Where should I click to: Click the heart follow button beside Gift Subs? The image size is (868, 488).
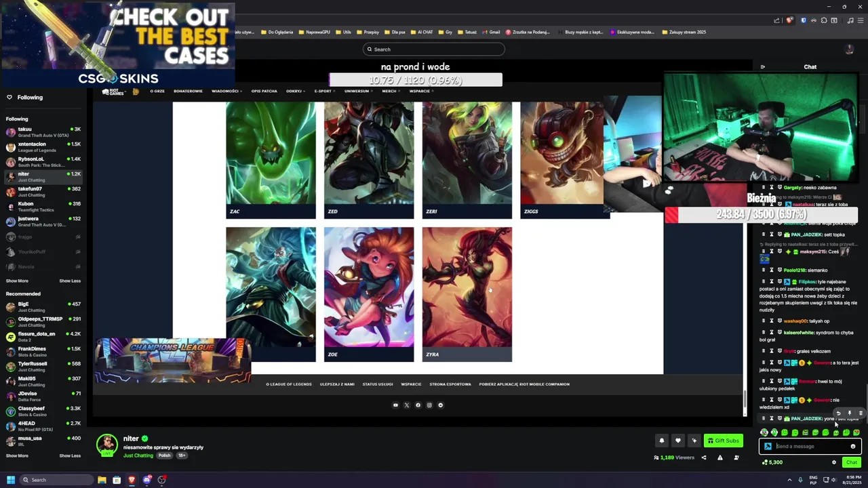[677, 441]
